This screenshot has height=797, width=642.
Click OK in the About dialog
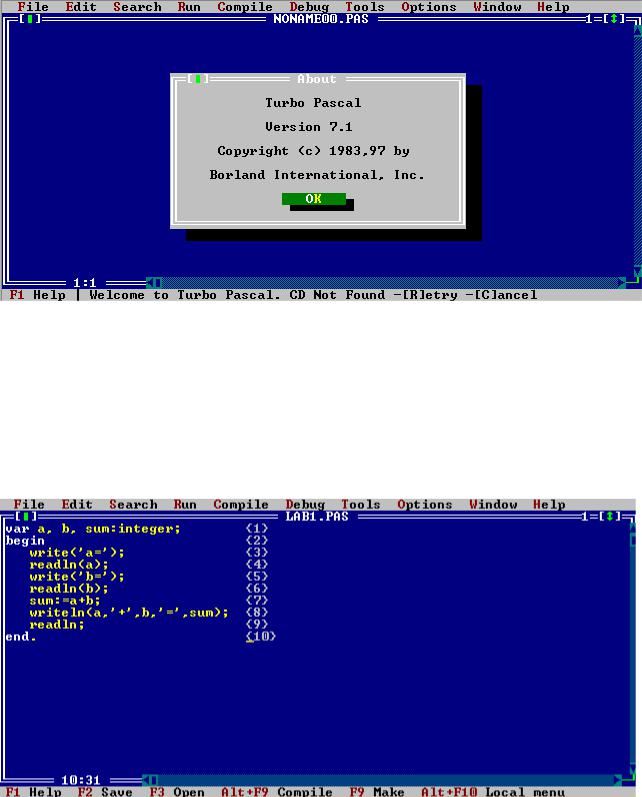(x=314, y=199)
